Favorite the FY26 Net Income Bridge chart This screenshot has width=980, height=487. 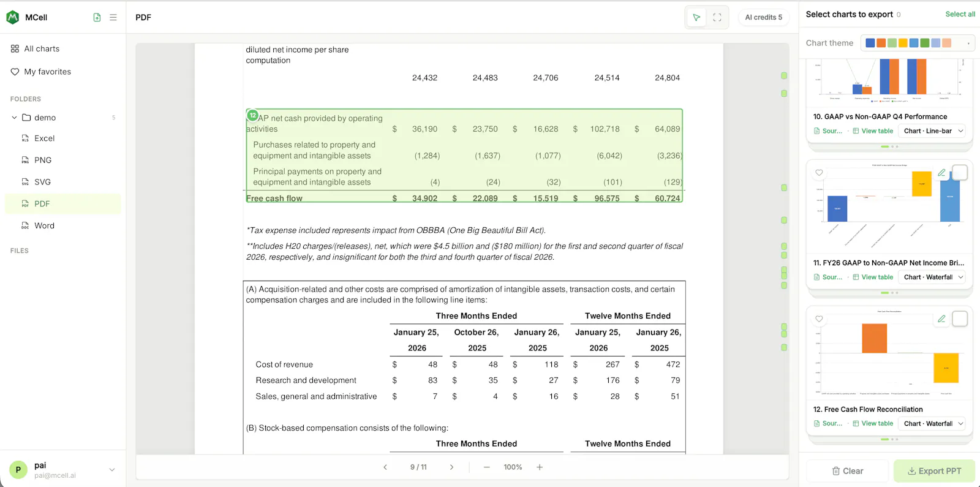point(819,173)
